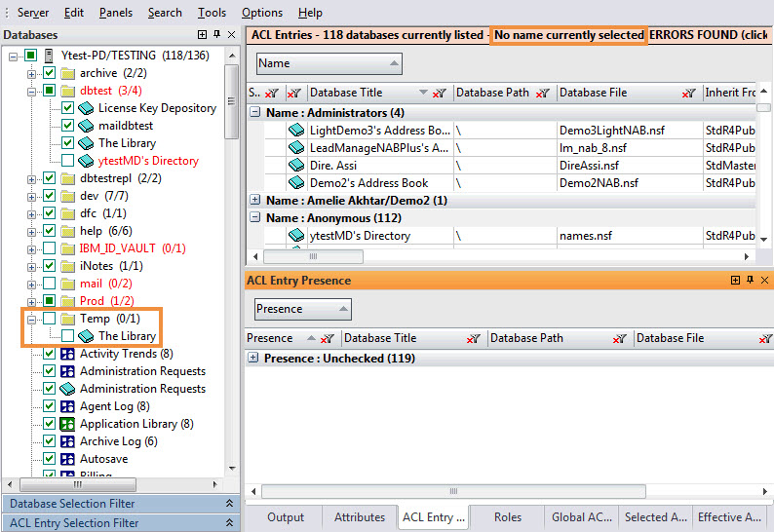774x532 pixels.
Task: Click the filter icon on Database Path column
Action: (x=544, y=94)
